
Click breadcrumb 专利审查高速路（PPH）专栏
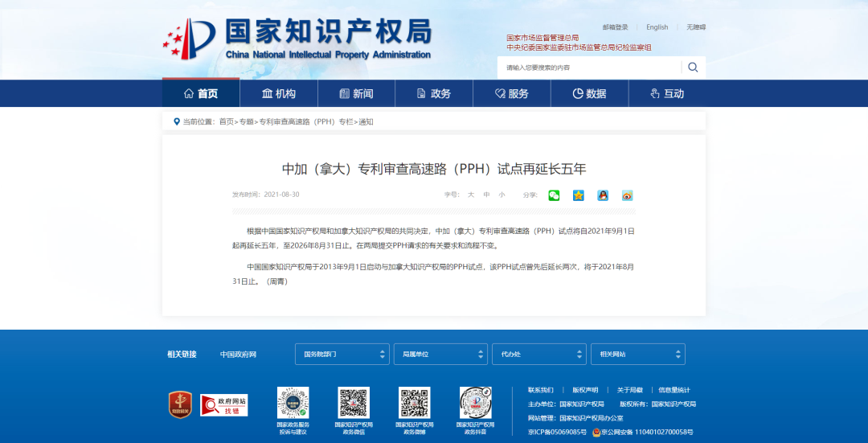point(305,122)
